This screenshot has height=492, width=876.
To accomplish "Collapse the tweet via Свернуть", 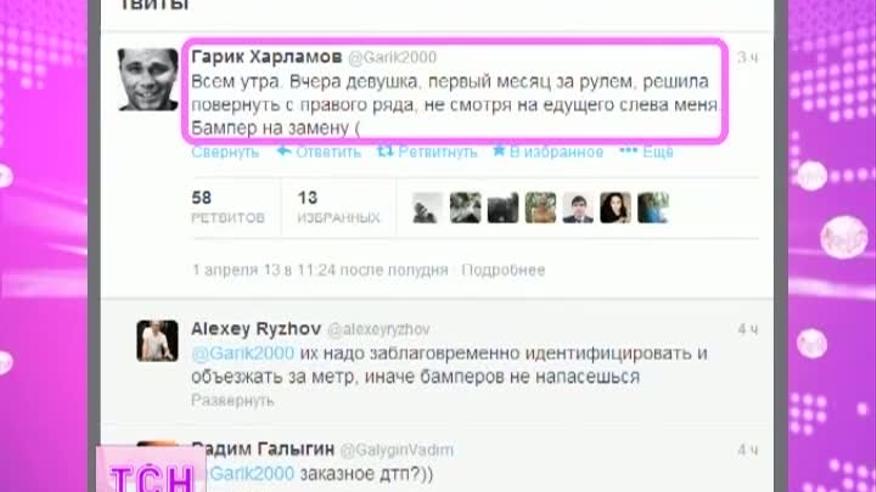I will point(225,152).
